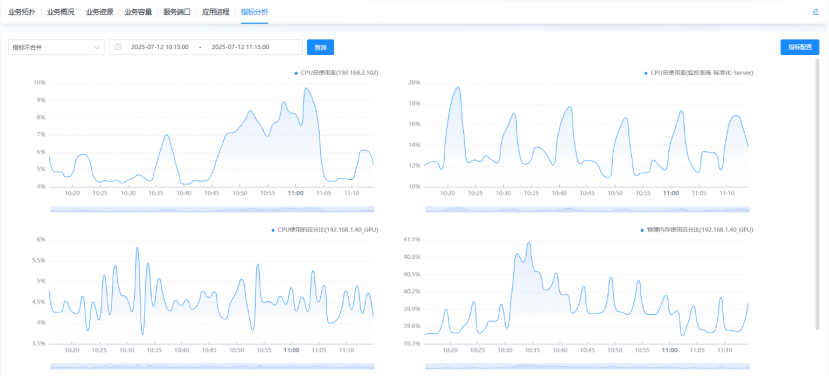
Task: Click the zoom slider under the 物理内存 chart
Action: [587, 366]
